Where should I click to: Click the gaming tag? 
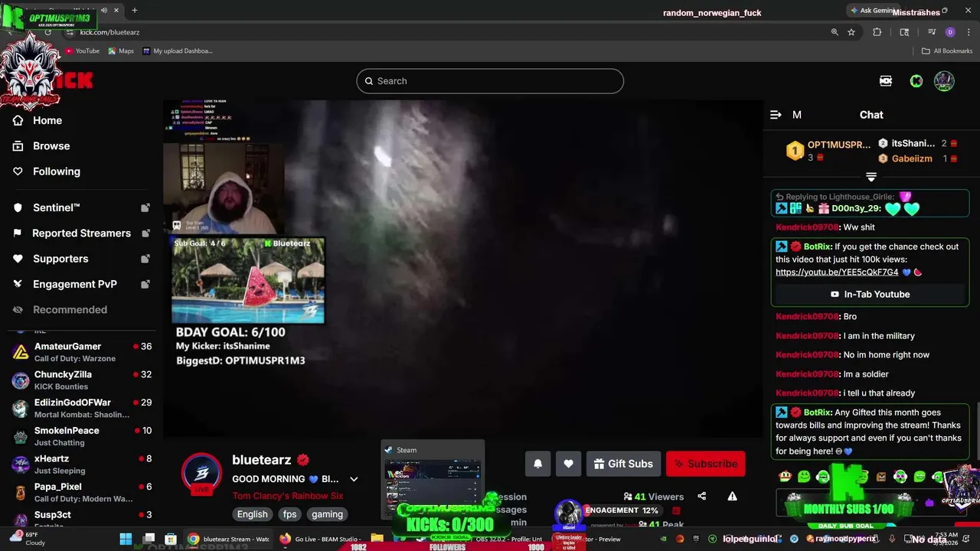pyautogui.click(x=327, y=514)
